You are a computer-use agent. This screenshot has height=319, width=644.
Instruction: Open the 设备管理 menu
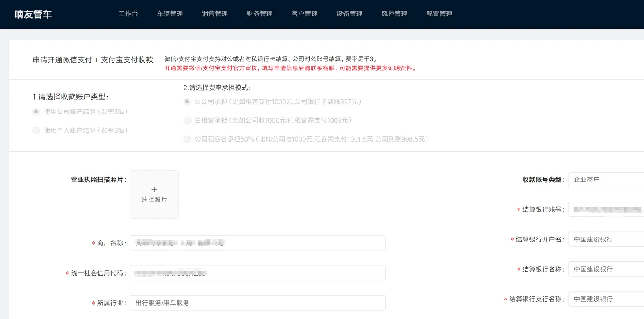click(x=349, y=14)
